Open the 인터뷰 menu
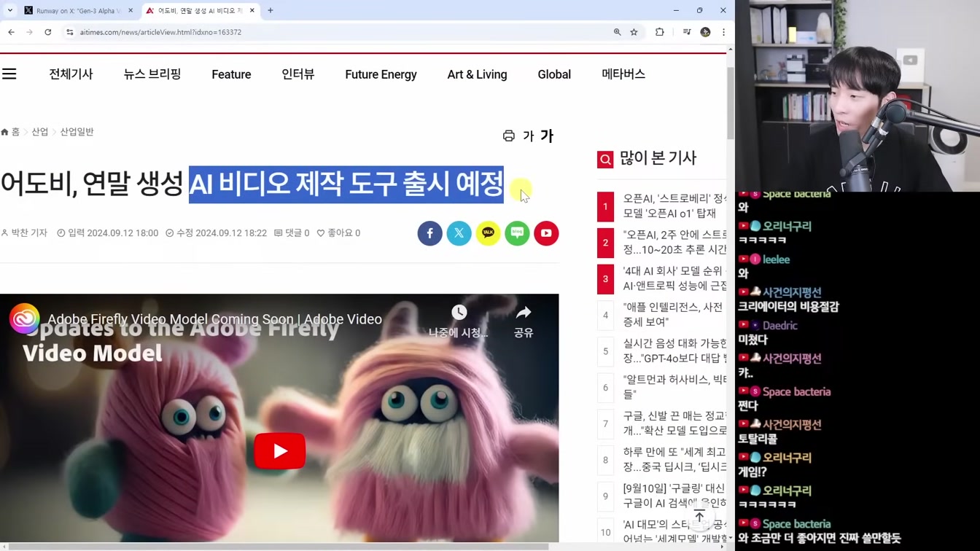Viewport: 980px width, 551px height. point(298,74)
